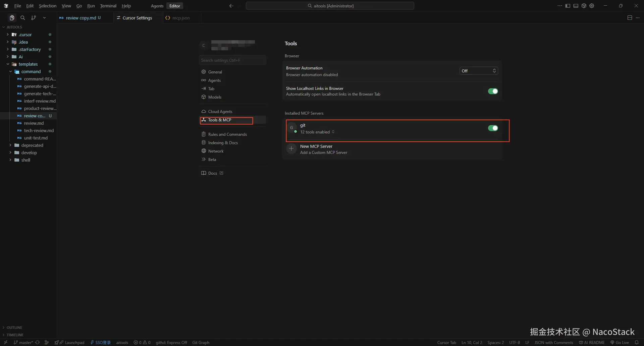Image resolution: width=644 pixels, height=346 pixels.
Task: Open Beta settings section
Action: pos(232,159)
